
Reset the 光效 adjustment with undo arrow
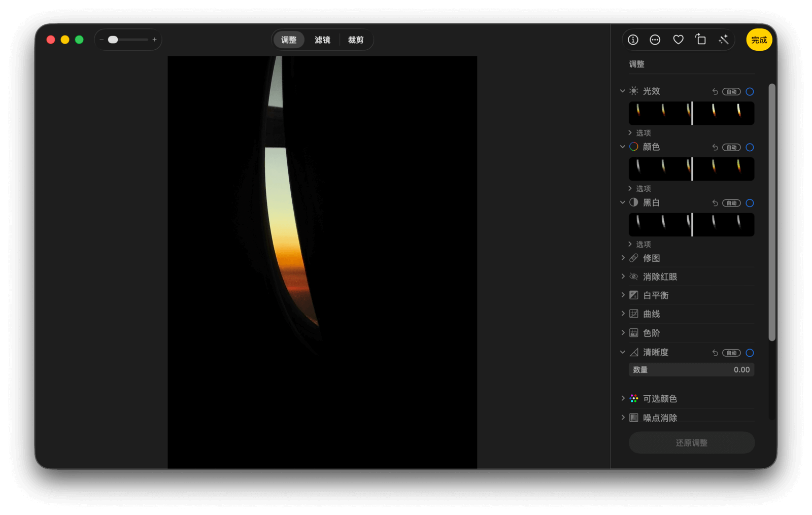pyautogui.click(x=715, y=92)
